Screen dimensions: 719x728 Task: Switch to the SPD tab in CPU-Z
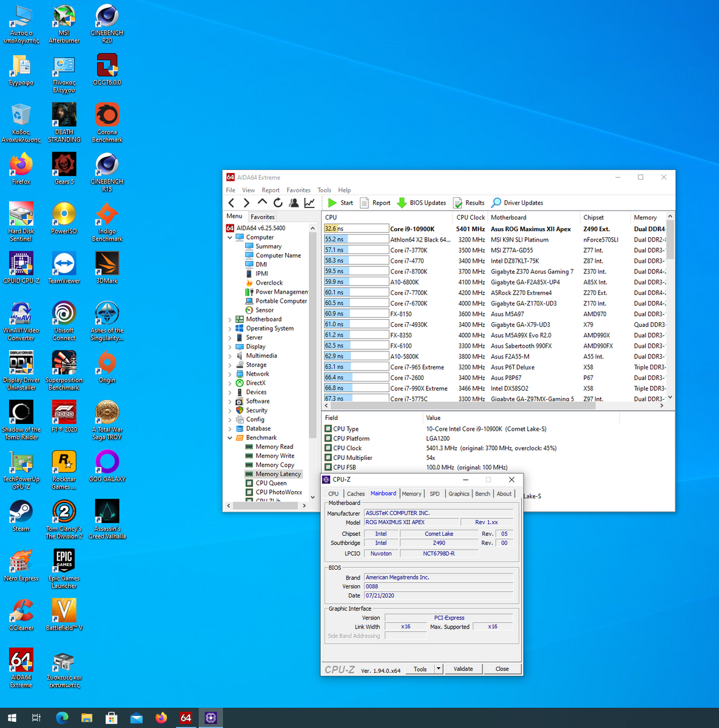click(x=434, y=494)
